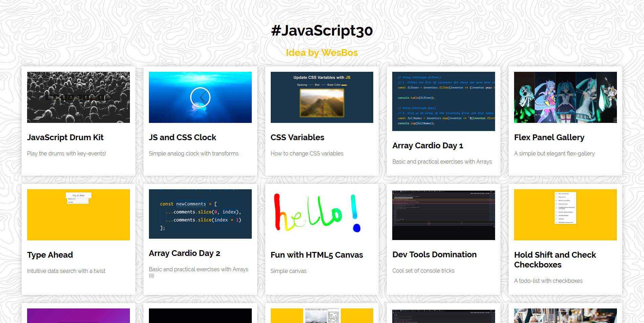Click the JavaScript Drum Kit title
Image resolution: width=644 pixels, height=323 pixels.
click(x=65, y=137)
